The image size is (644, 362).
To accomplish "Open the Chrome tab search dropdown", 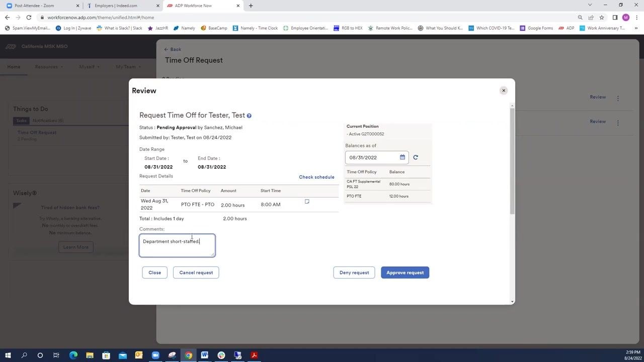I will click(590, 5).
